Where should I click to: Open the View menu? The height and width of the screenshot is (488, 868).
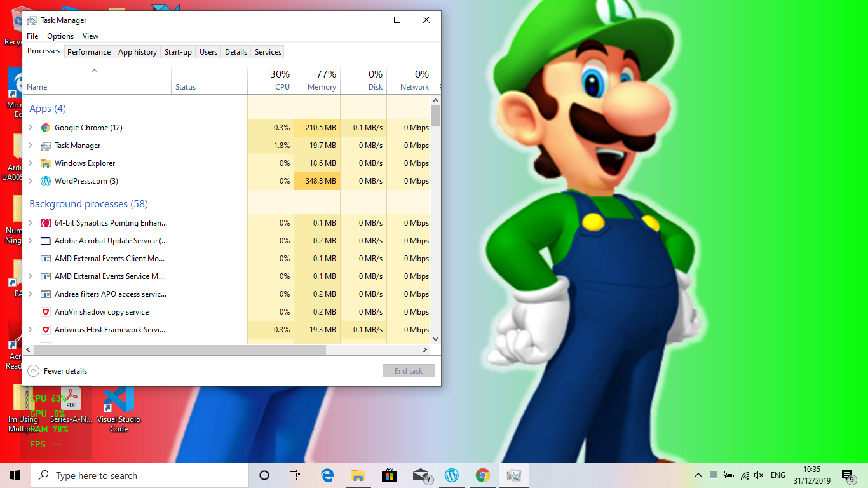coord(91,36)
